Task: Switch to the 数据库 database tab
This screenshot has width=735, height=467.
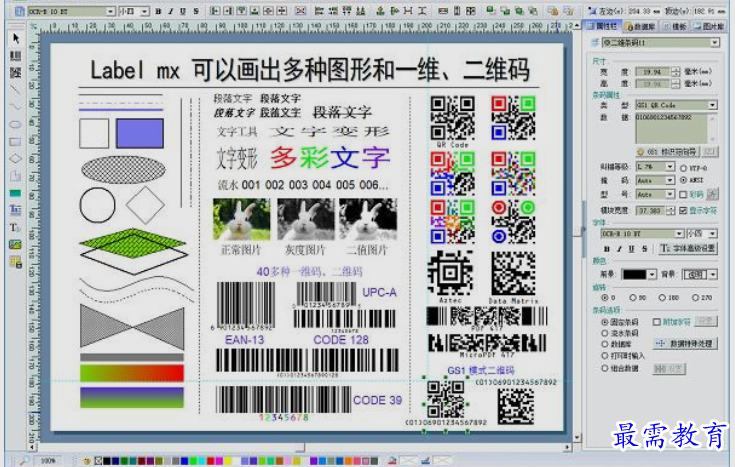Action: (641, 27)
